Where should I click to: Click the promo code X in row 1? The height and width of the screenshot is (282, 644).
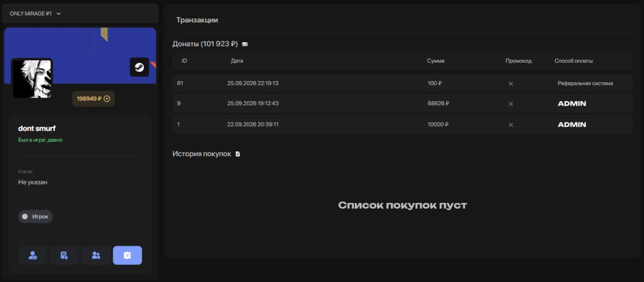pyautogui.click(x=511, y=125)
